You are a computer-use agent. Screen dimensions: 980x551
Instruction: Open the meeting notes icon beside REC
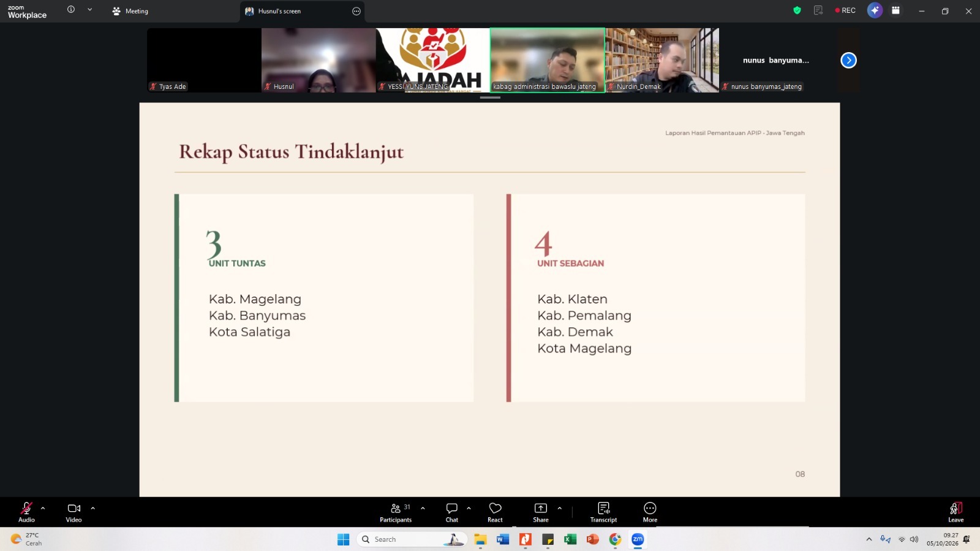click(818, 10)
